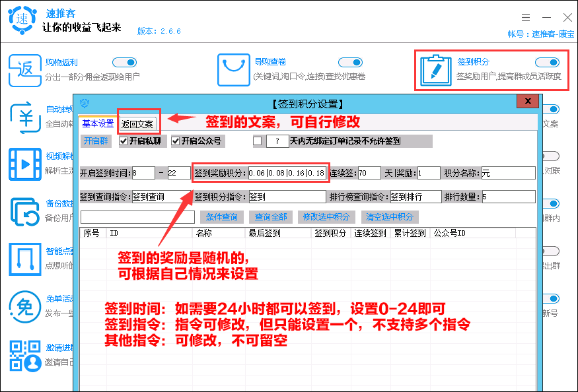Click the 排行榜查询指令 field

[x=415, y=197]
